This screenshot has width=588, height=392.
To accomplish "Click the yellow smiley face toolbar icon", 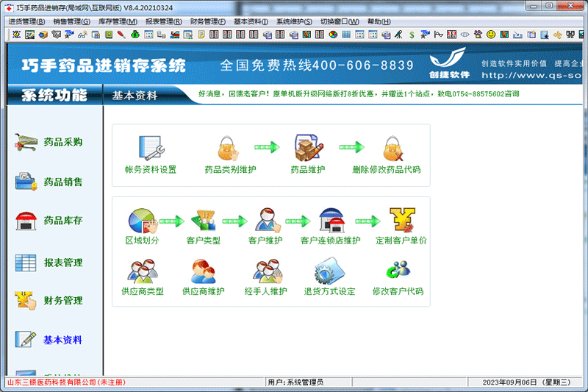I will pyautogui.click(x=490, y=35).
